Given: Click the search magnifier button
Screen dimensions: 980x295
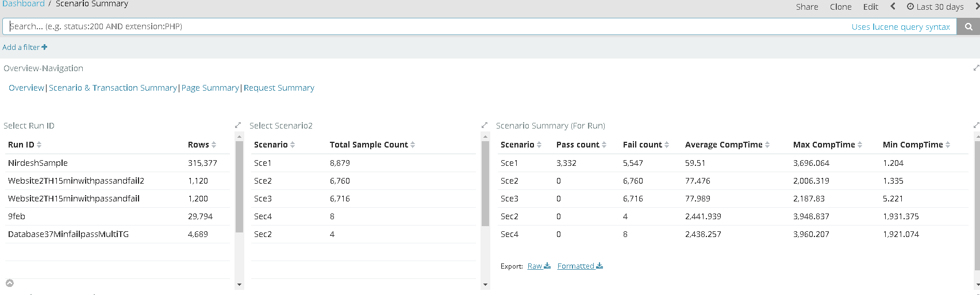Looking at the screenshot, I should point(969,26).
